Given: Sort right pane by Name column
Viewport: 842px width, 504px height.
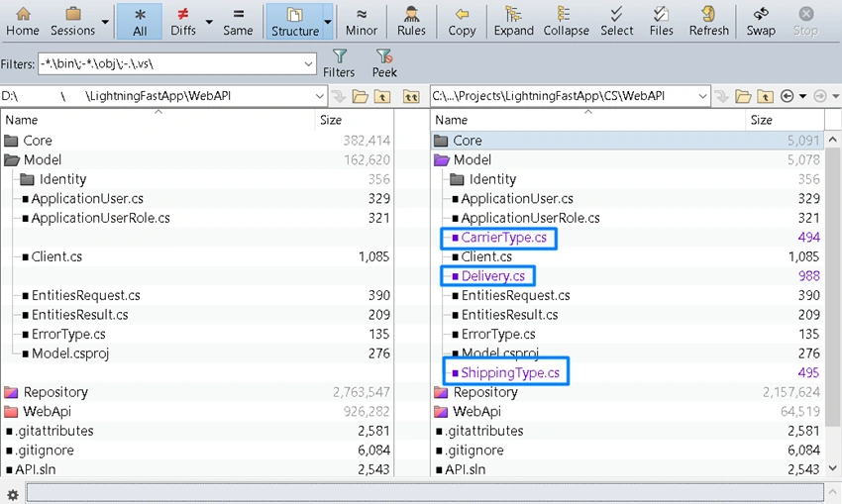Looking at the screenshot, I should click(x=588, y=120).
